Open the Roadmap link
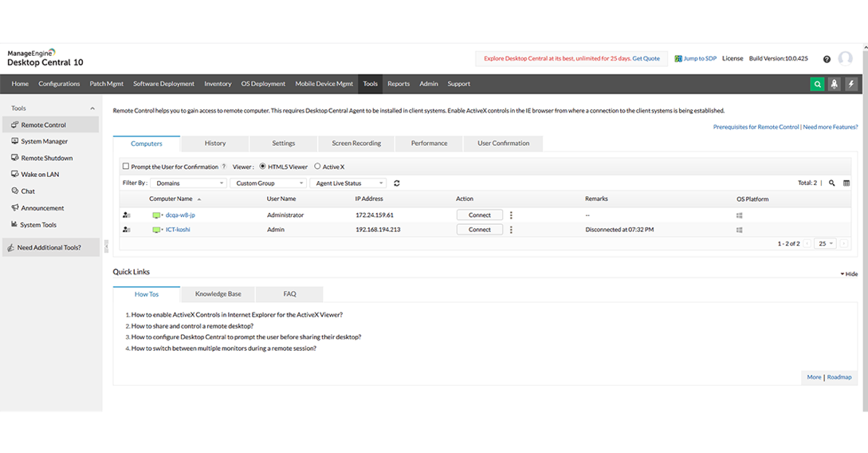 coord(839,377)
